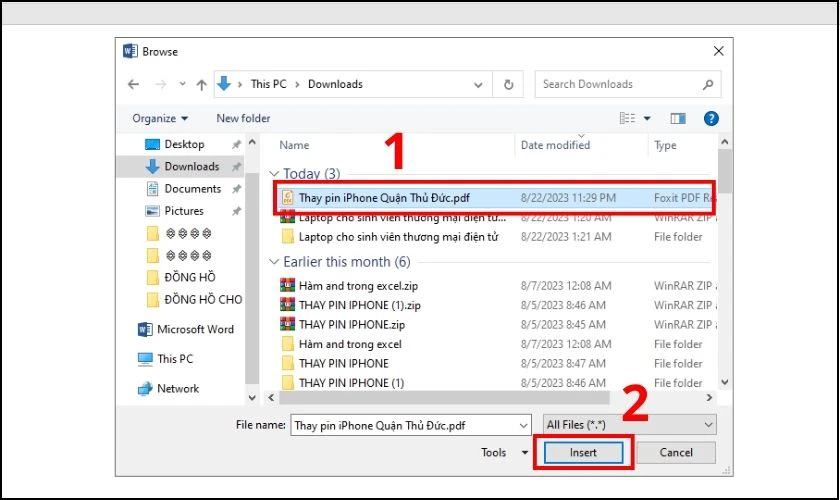840x500 pixels.
Task: Select Thay pin iPhone Quận Thủ Đức.pdf
Action: coord(495,198)
